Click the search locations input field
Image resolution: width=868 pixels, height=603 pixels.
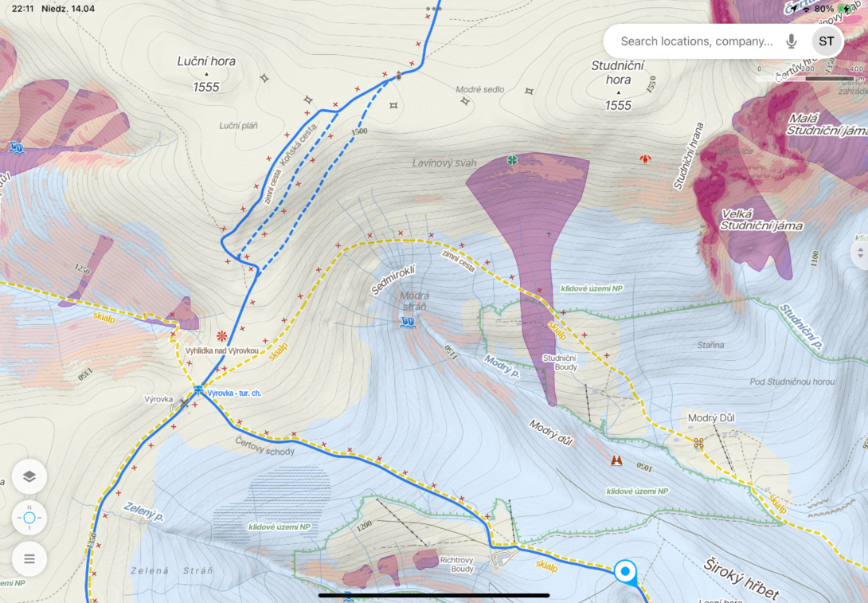pyautogui.click(x=697, y=41)
